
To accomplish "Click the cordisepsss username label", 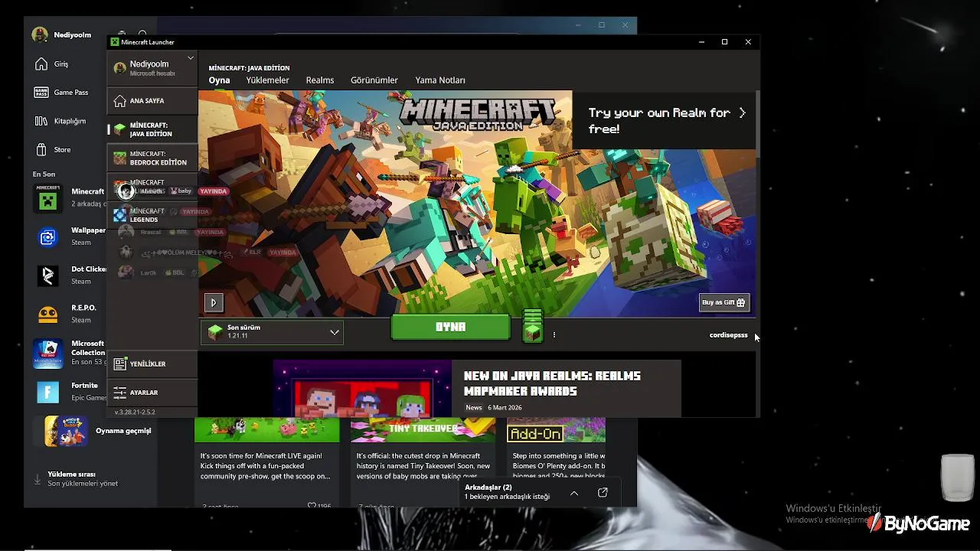I will click(x=728, y=335).
